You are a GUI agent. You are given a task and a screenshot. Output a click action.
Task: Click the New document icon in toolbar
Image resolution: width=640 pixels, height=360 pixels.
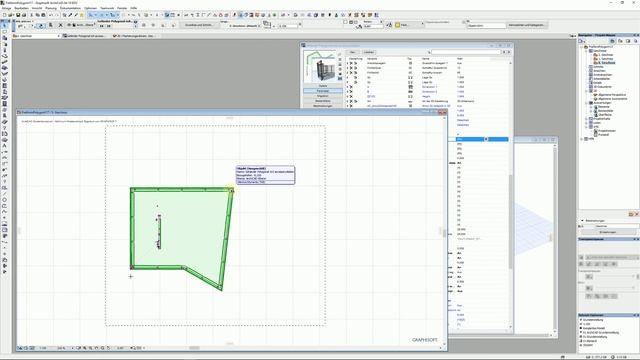(x=4, y=15)
